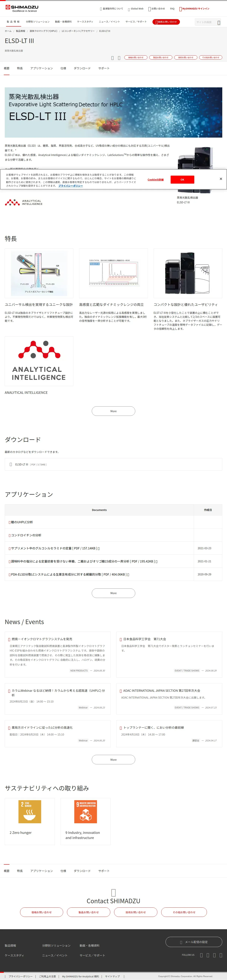Click the More button below News / Events
Screen dimensions: 227x980
113,760
